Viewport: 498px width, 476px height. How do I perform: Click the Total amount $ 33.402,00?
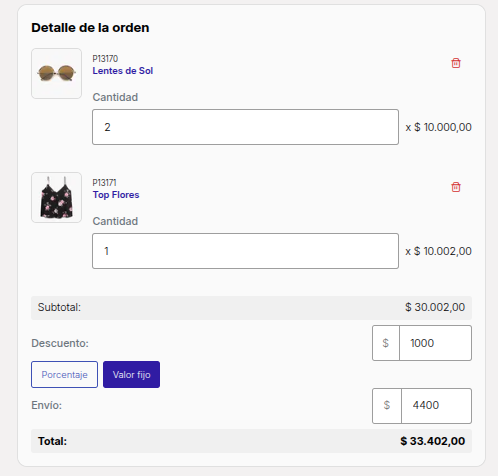[x=432, y=441]
